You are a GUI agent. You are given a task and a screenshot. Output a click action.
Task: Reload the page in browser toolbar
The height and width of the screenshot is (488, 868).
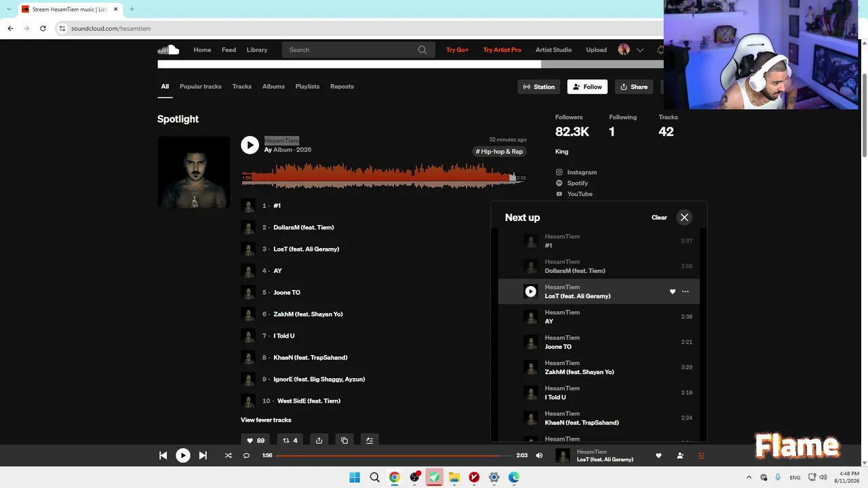click(x=43, y=28)
